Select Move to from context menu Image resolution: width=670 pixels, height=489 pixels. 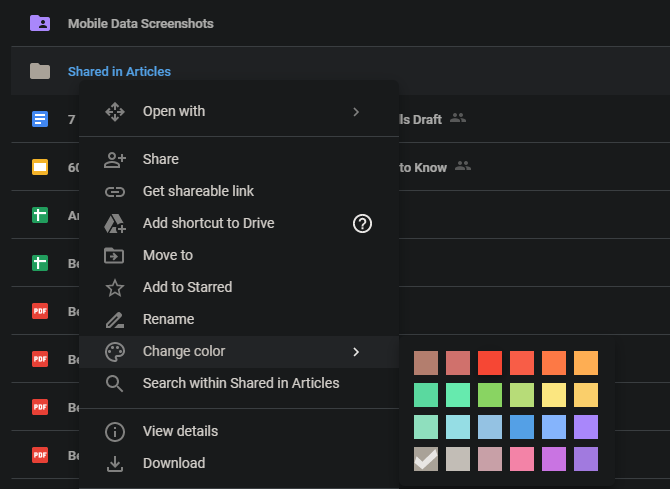(168, 255)
